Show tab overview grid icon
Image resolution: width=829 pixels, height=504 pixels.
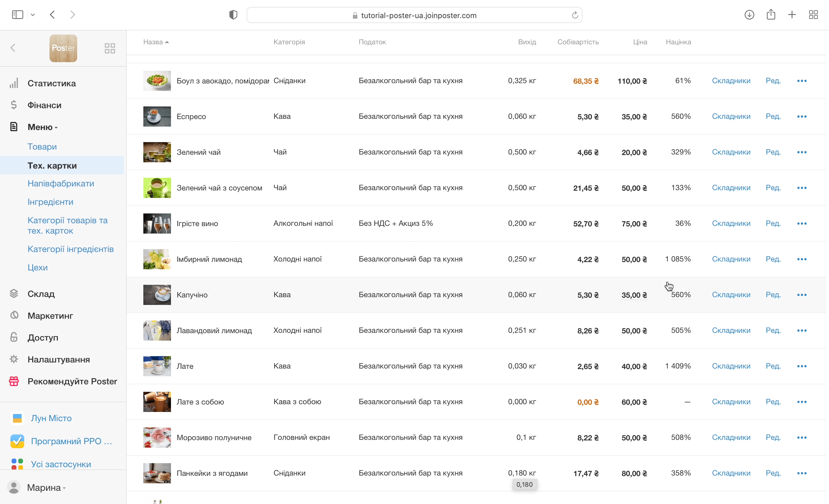tap(813, 15)
